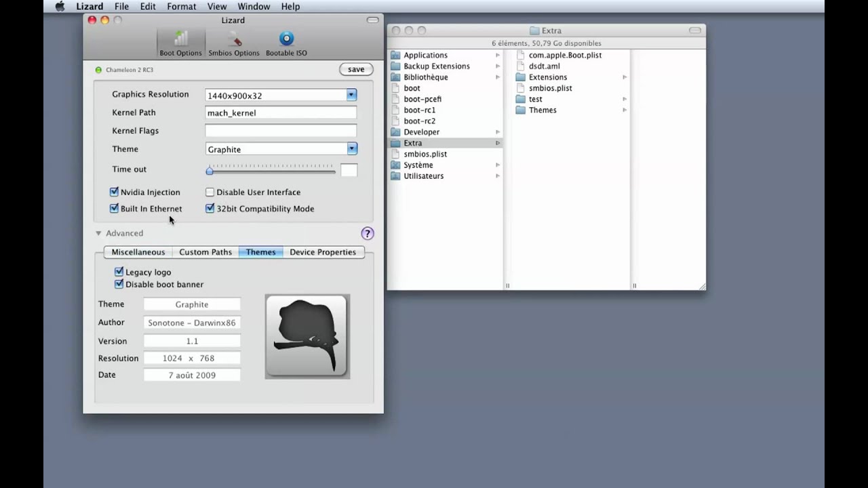Expand the Utilisateurs folder arrow in Finder

[x=497, y=176]
